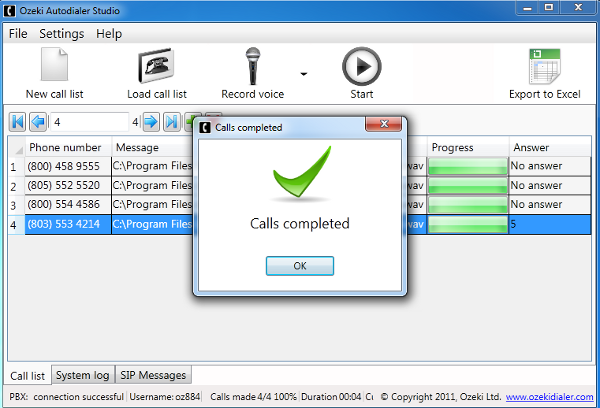This screenshot has height=408, width=600.
Task: Click the Load call list telephone icon
Action: pyautogui.click(x=157, y=67)
